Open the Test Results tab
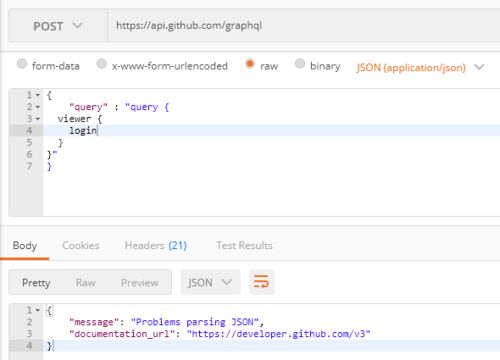500x360 pixels. pos(244,246)
